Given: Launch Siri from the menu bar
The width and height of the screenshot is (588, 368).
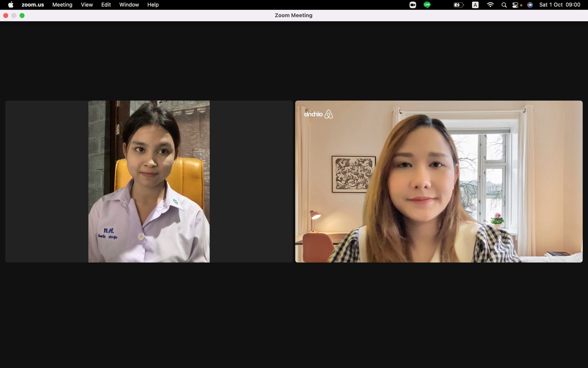Looking at the screenshot, I should [x=530, y=5].
